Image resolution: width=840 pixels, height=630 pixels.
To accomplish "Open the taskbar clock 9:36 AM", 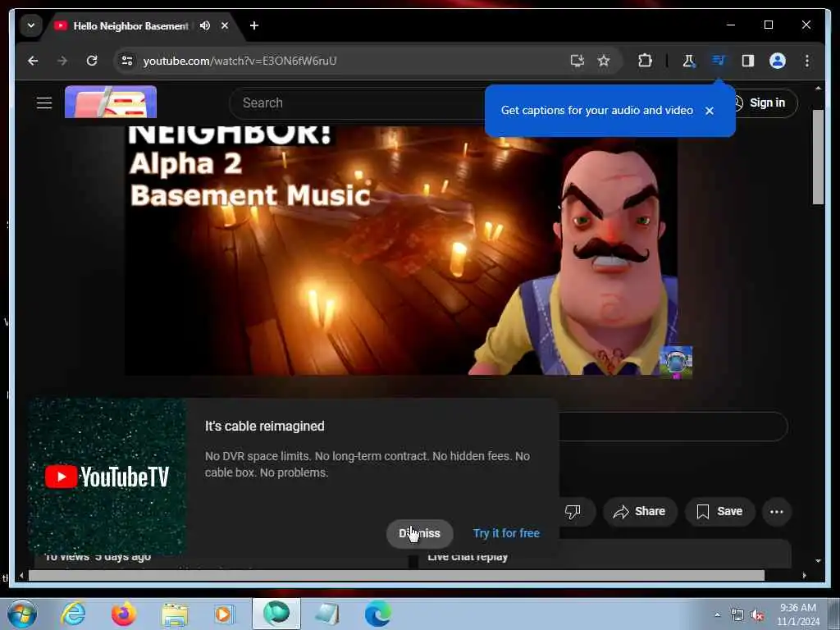I will pyautogui.click(x=797, y=614).
